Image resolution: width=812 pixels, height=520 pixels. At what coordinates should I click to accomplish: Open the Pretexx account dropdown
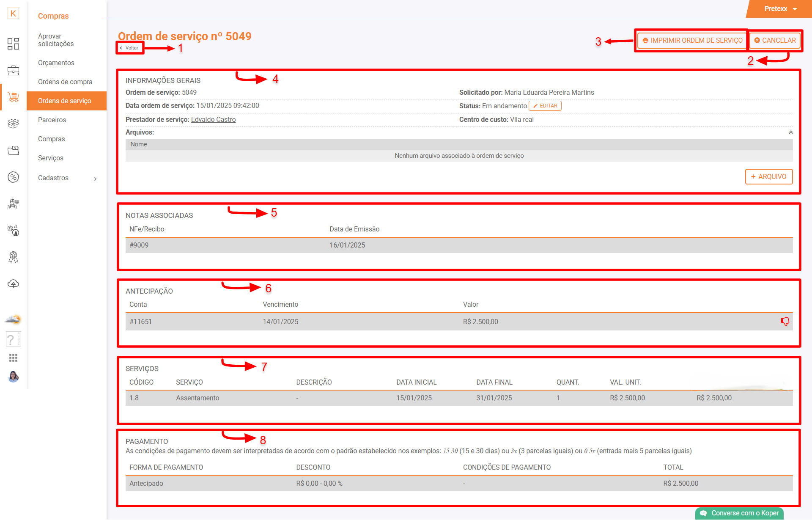pos(780,9)
